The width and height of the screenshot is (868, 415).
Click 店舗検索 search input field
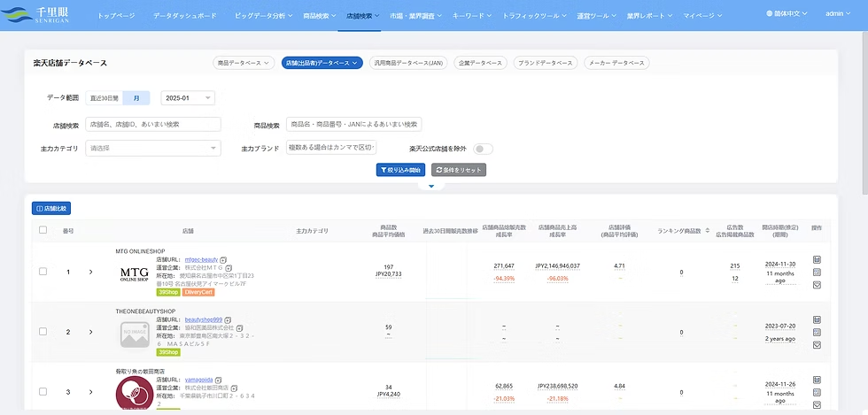pos(153,125)
